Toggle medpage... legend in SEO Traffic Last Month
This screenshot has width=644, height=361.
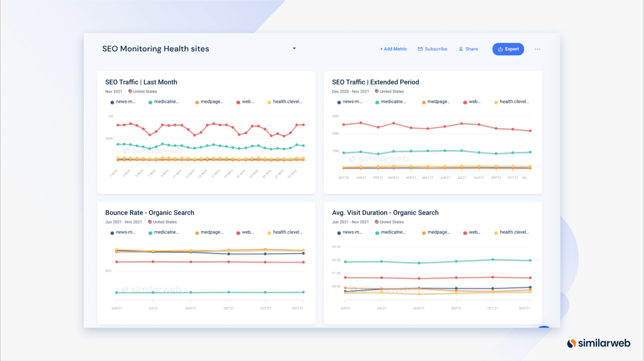click(209, 102)
